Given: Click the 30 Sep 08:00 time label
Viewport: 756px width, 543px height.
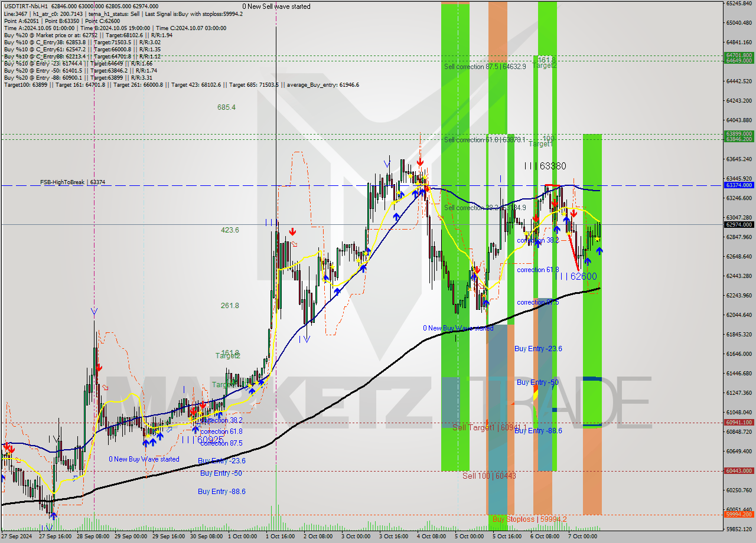Looking at the screenshot, I should coord(206,537).
